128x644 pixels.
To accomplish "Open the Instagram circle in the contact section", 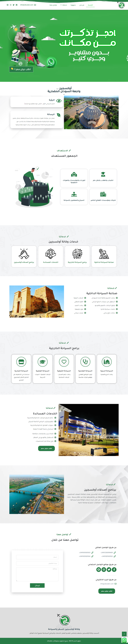I will 104,569.
